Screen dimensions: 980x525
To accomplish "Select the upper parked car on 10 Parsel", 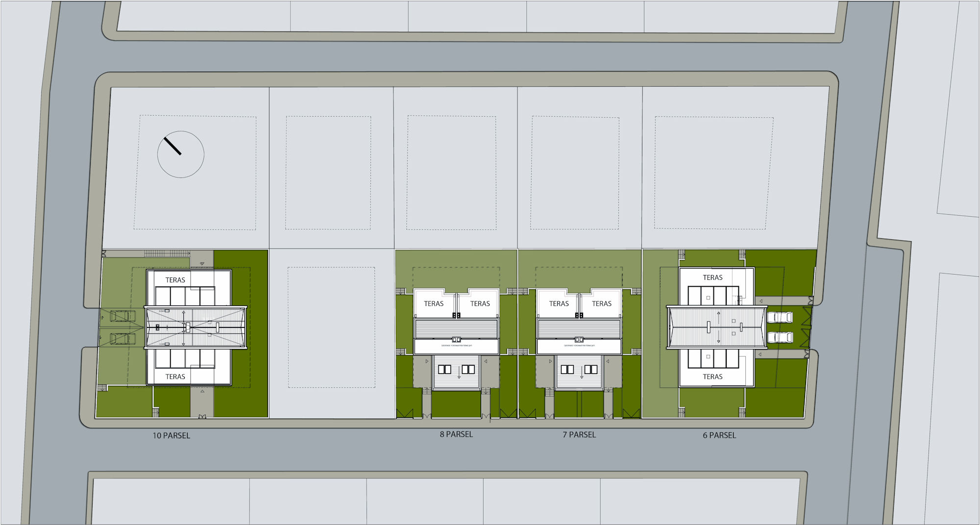I will (x=122, y=316).
